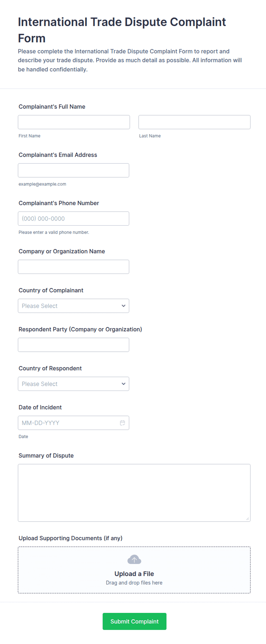Select the Complainant's Phone Number field
The image size is (266, 644).
74,218
